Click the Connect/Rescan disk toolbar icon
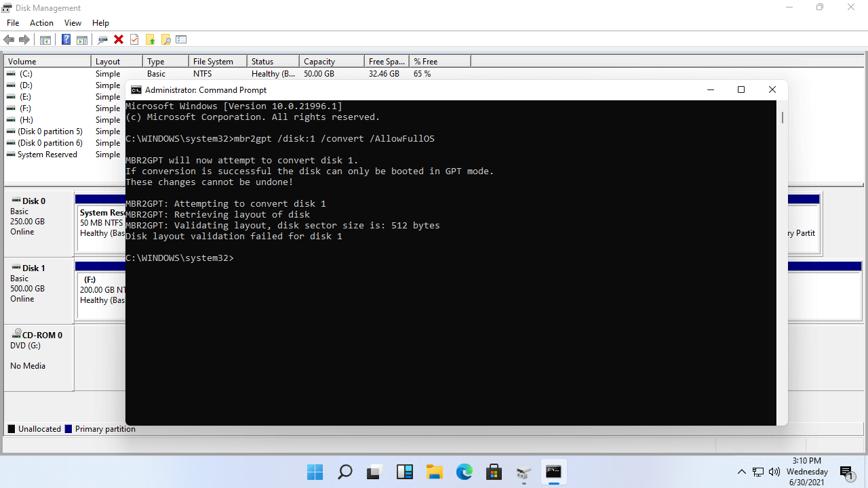This screenshot has height=488, width=868. tap(102, 40)
